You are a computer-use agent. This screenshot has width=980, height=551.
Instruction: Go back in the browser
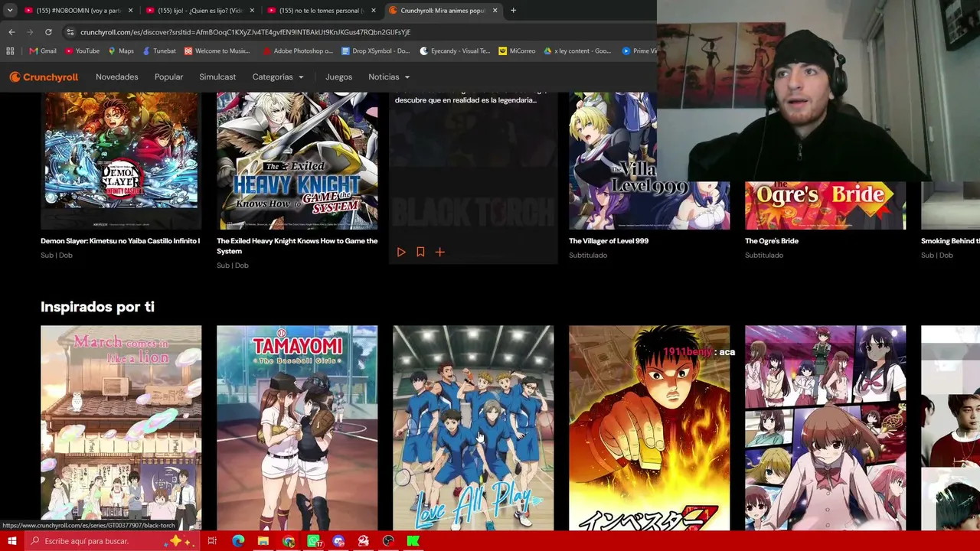point(11,32)
